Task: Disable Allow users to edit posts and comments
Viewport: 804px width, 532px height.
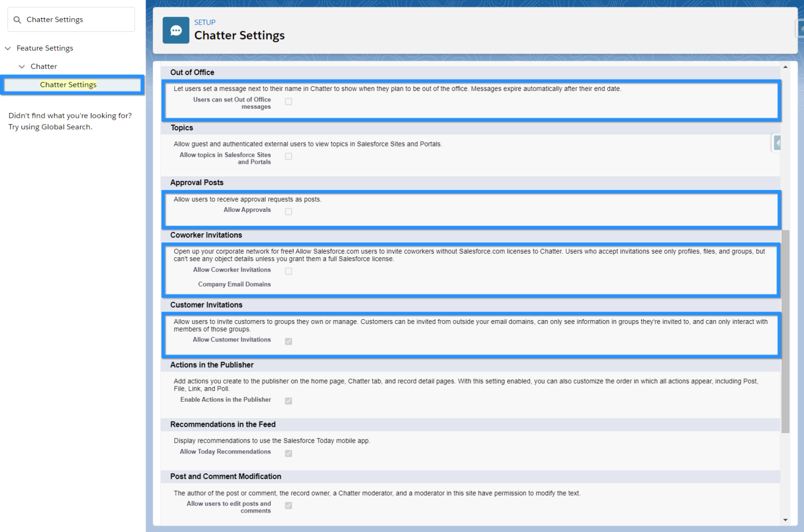Action: coord(288,505)
